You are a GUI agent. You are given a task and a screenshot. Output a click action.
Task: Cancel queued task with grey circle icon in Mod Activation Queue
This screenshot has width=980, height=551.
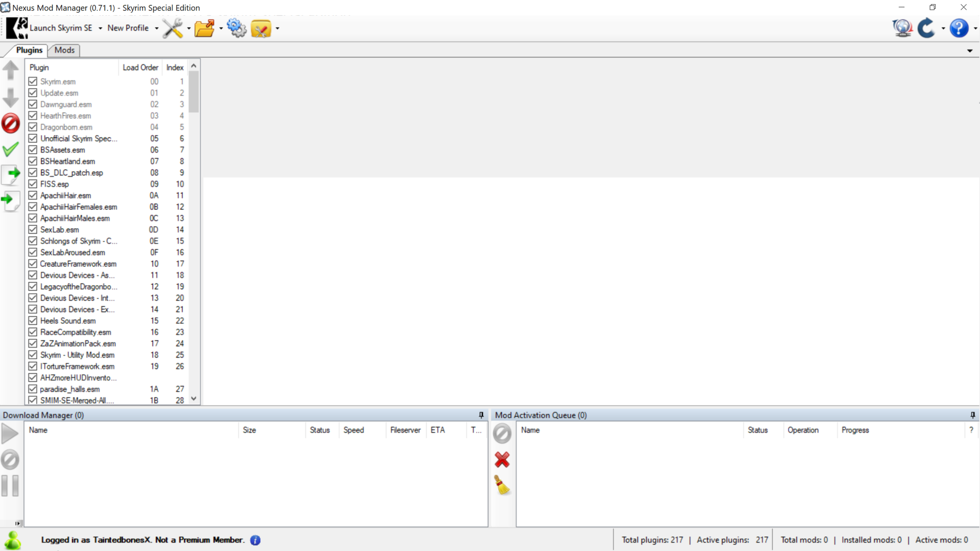[502, 434]
